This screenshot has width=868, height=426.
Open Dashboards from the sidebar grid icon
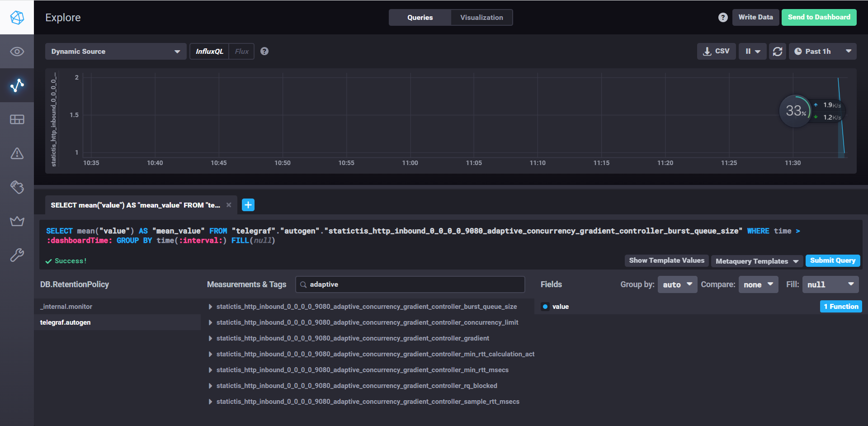coord(17,119)
